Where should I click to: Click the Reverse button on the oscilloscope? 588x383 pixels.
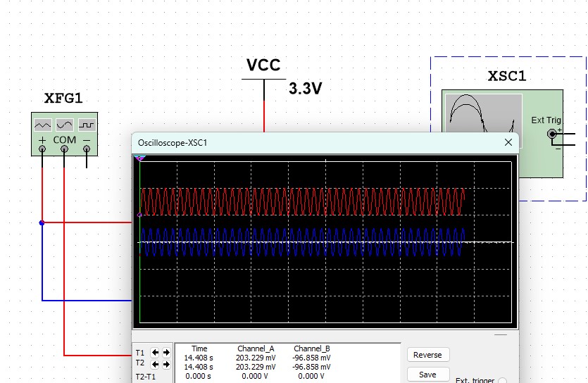428,355
